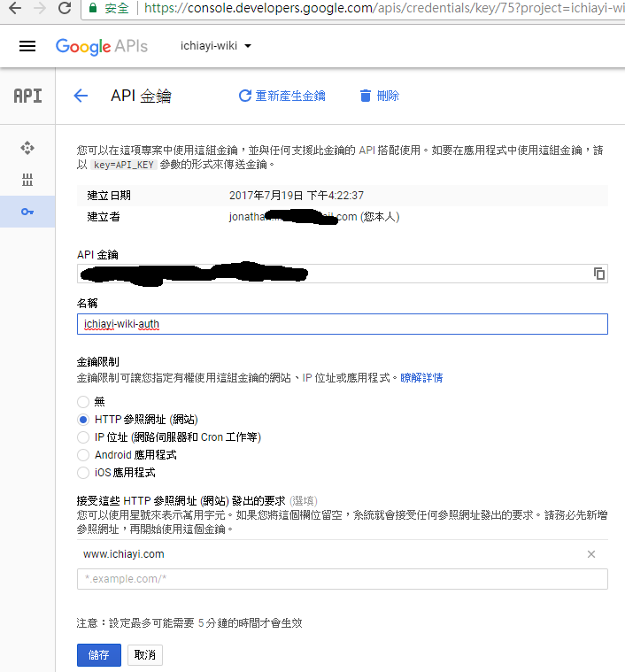Viewport: 625px width, 672px height.
Task: Click the 取消 cancel button
Action: tap(145, 655)
